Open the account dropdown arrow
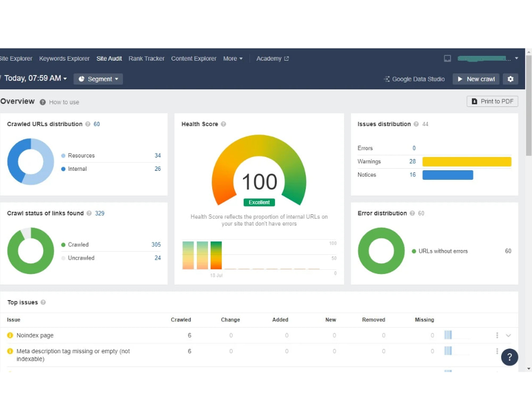The width and height of the screenshot is (532, 399). (517, 59)
